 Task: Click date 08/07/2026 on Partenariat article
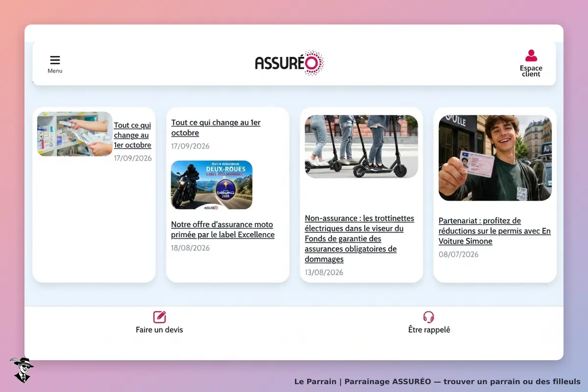pyautogui.click(x=459, y=254)
